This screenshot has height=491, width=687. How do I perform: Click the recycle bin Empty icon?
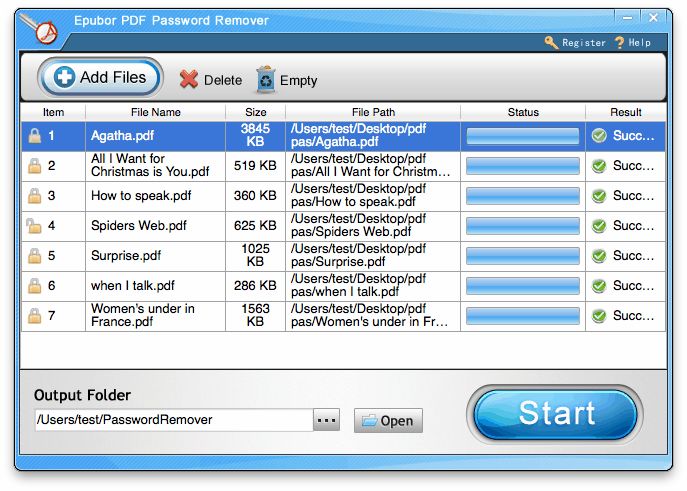tap(266, 79)
